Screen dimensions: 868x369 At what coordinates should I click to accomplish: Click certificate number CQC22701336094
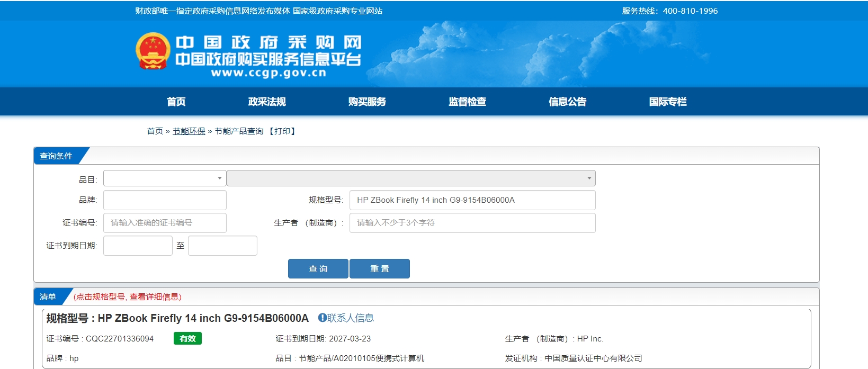point(120,339)
